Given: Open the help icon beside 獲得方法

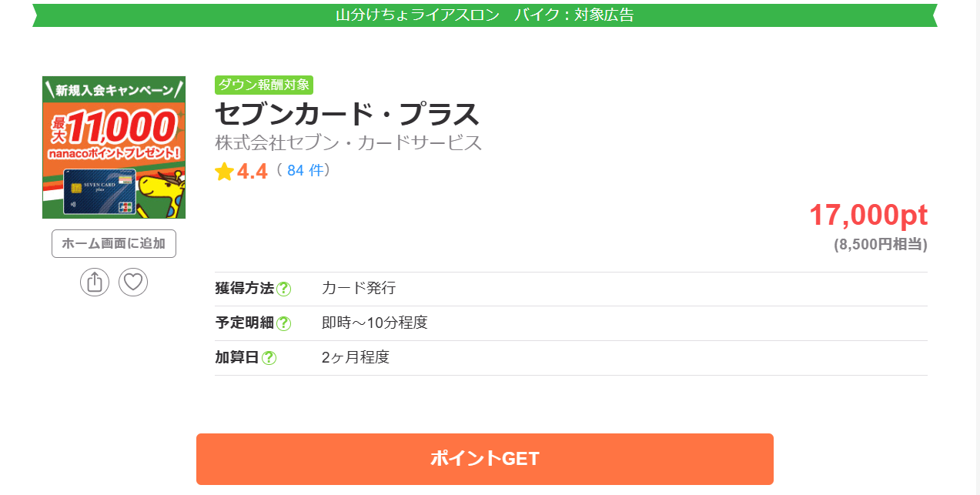Looking at the screenshot, I should tap(283, 289).
